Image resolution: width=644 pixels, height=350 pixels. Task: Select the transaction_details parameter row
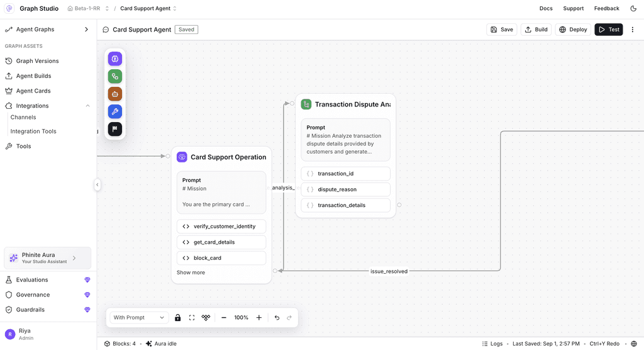tap(345, 205)
